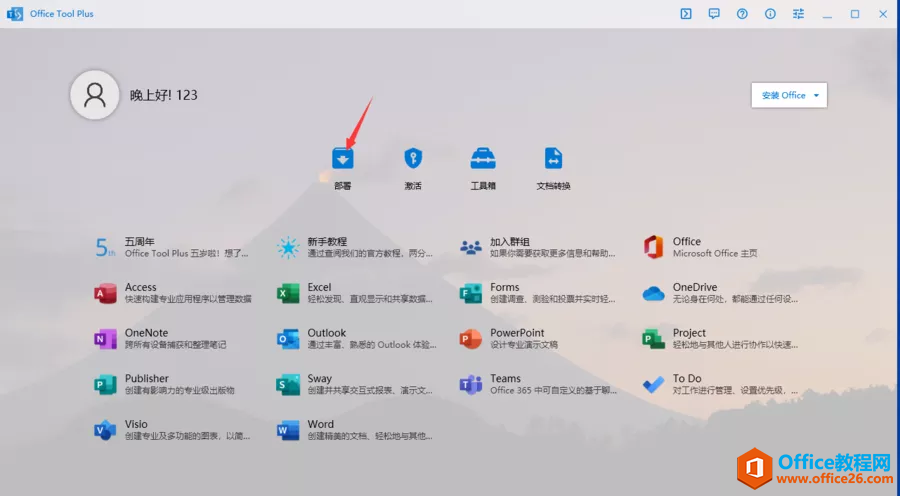Click the PowerPoint app icon
Viewport: 900px width, 496px height.
tap(471, 339)
